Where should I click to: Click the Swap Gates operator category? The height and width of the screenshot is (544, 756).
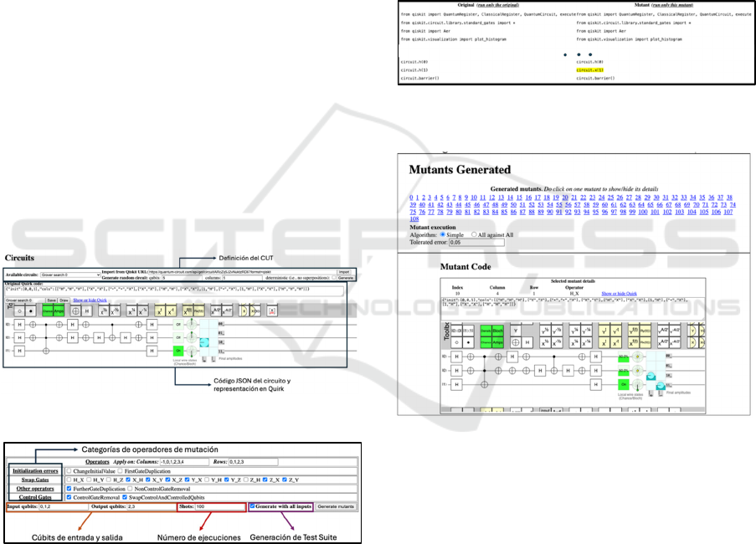tap(33, 480)
